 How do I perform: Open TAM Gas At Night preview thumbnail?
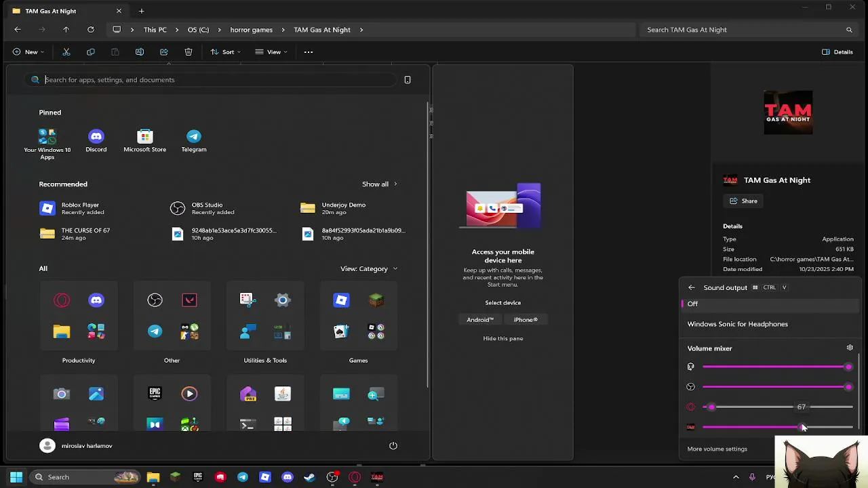(x=788, y=113)
